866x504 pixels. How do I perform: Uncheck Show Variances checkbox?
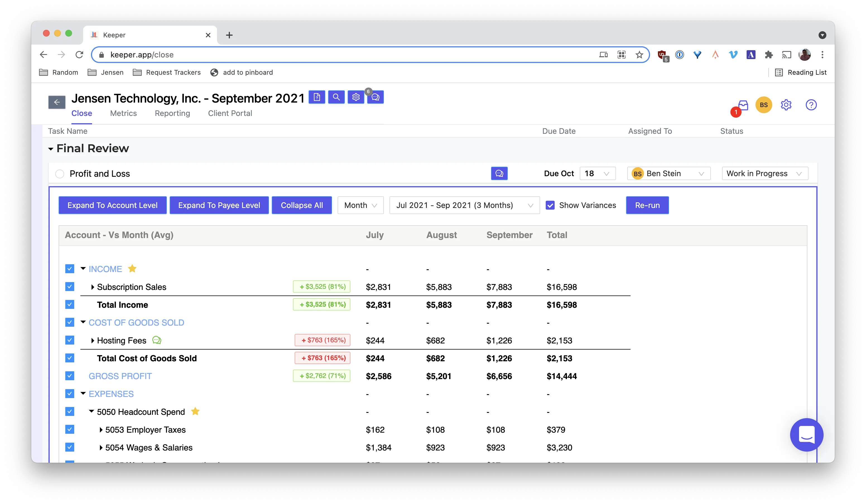coord(550,205)
